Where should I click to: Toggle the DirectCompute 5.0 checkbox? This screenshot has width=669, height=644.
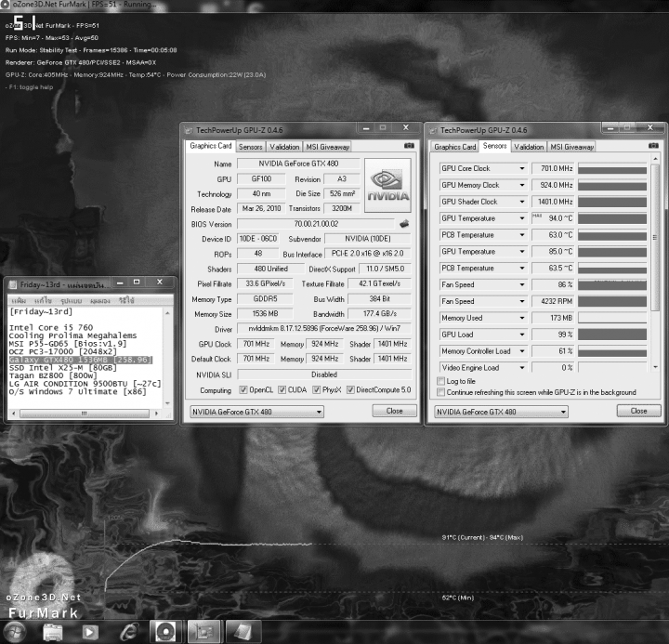pos(350,389)
